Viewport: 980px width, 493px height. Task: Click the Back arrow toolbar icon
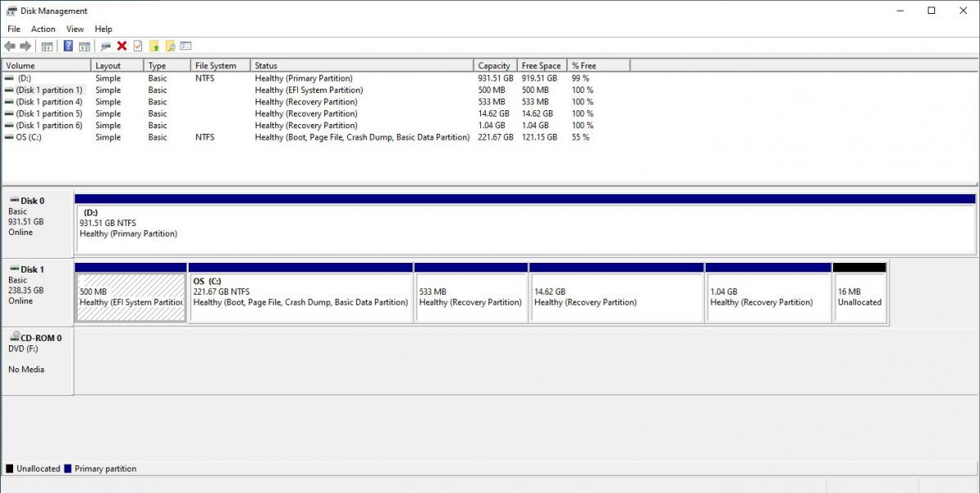point(10,47)
